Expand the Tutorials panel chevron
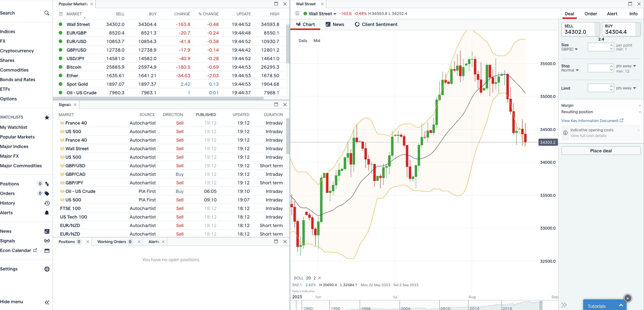Image resolution: width=644 pixels, height=310 pixels. (621, 305)
